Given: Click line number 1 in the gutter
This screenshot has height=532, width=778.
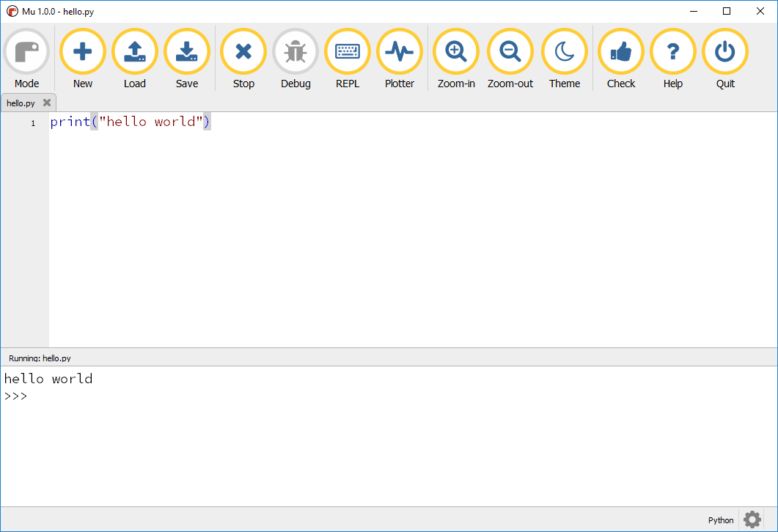Looking at the screenshot, I should [x=32, y=122].
